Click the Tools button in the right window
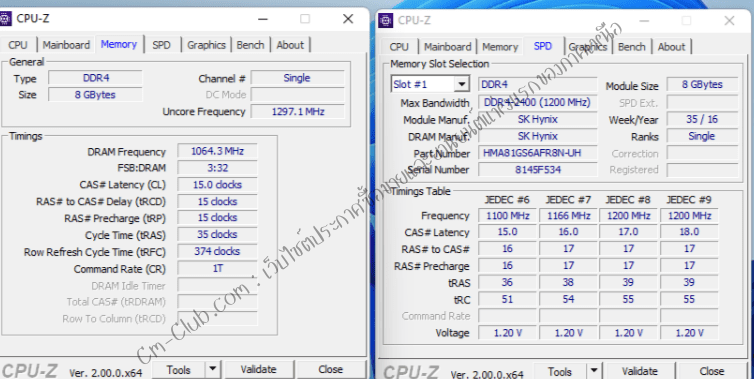The width and height of the screenshot is (754, 379). 560,371
